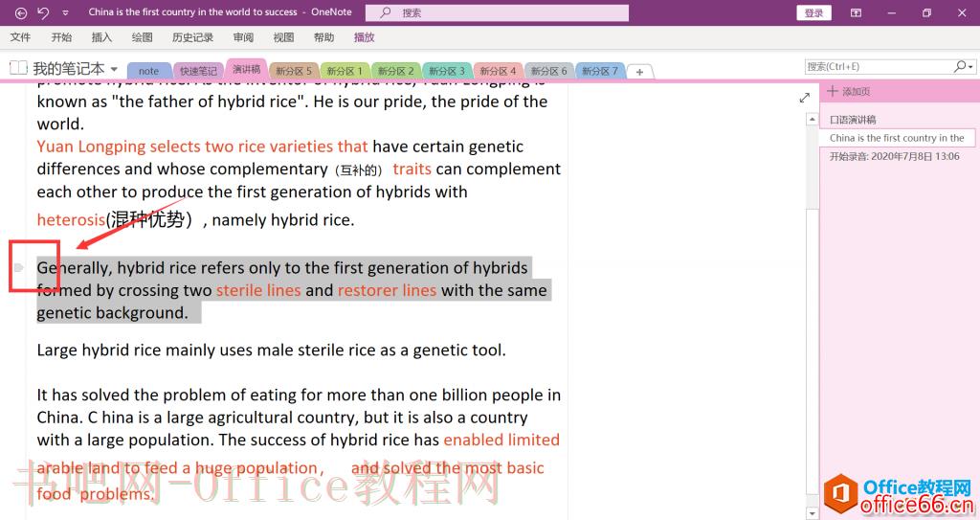Click the line 'Large hybrid rice mainly uses'

[271, 350]
